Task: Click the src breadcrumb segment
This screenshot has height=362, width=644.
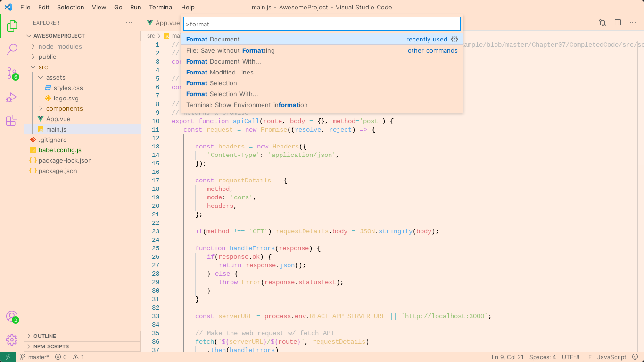Action: point(151,36)
